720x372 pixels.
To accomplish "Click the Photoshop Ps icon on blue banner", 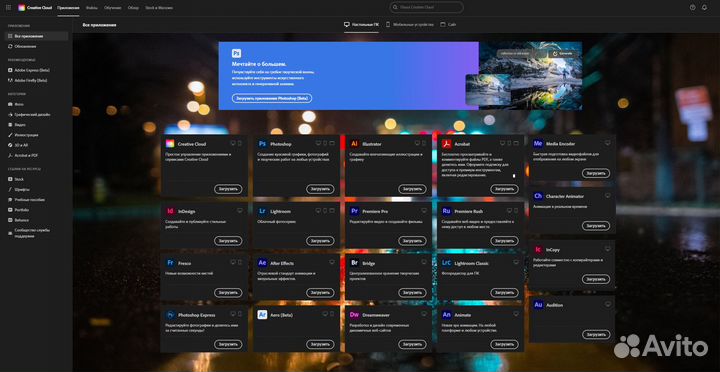I will pos(236,53).
